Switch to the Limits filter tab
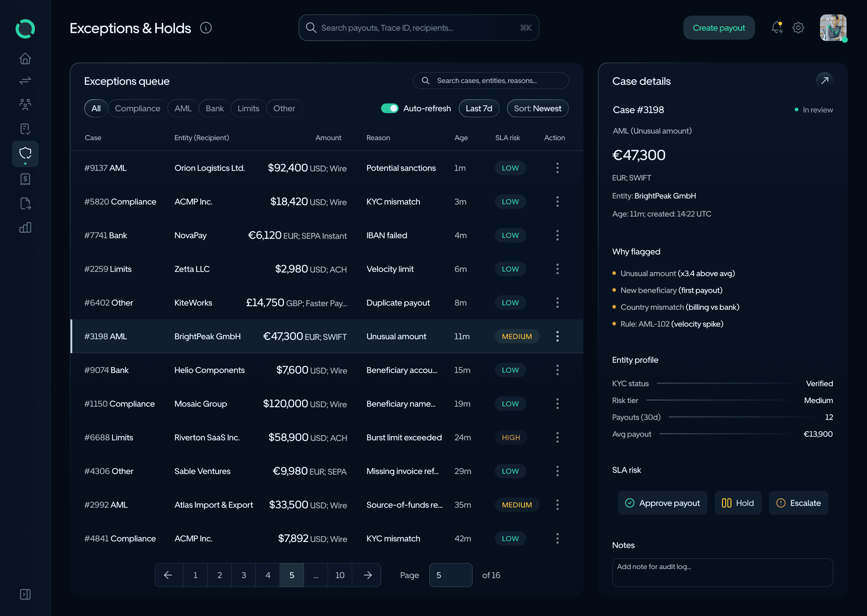This screenshot has width=867, height=616. click(248, 109)
